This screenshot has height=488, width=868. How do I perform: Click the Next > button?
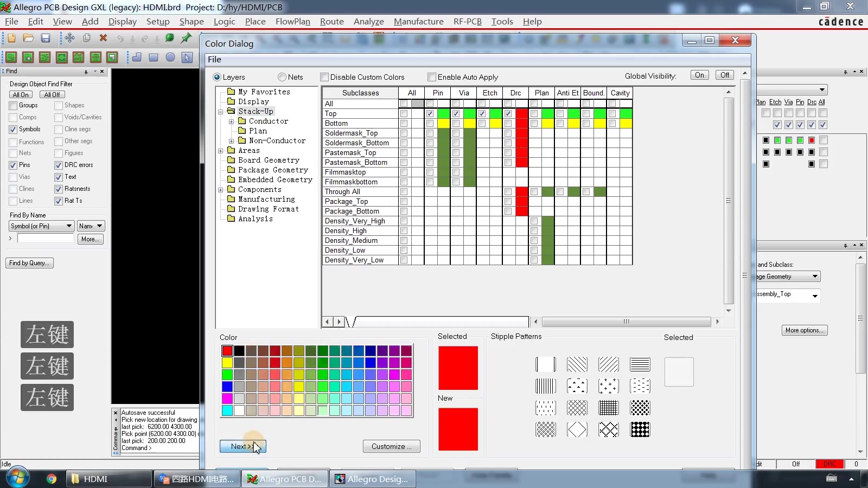[242, 446]
